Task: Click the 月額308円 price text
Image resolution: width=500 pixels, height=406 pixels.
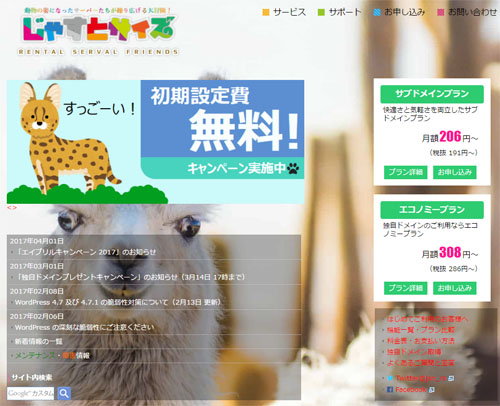Action: pyautogui.click(x=450, y=253)
